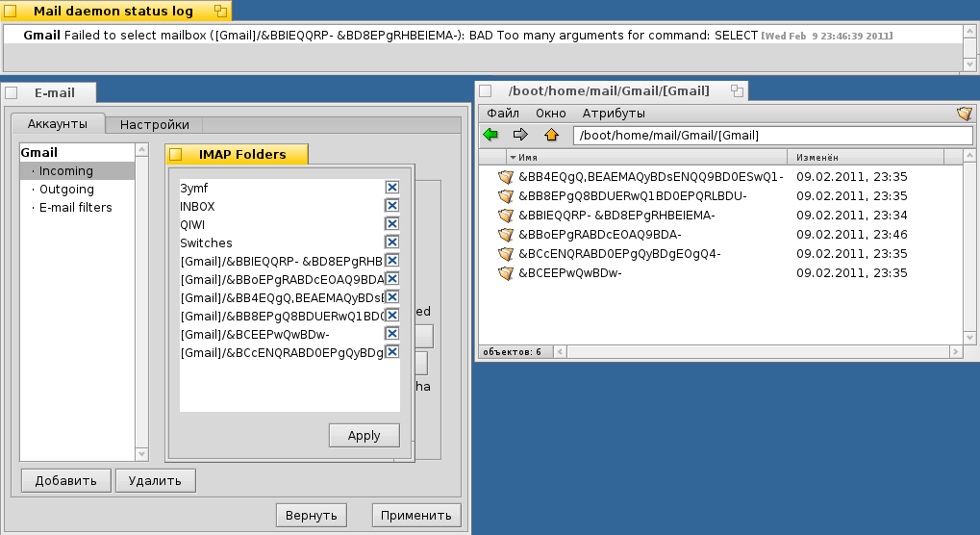The height and width of the screenshot is (535, 980).
Task: Select folder icon for &BCEEPwQwBDw-
Action: (x=506, y=273)
